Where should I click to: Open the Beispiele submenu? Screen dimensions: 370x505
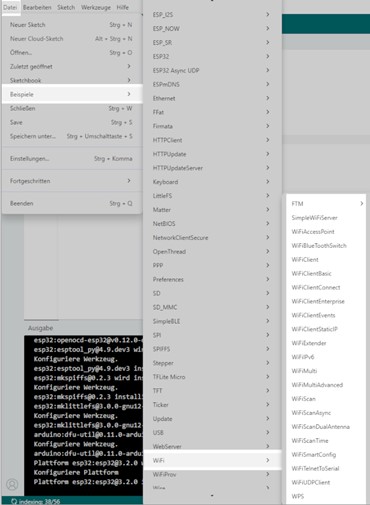(x=72, y=94)
